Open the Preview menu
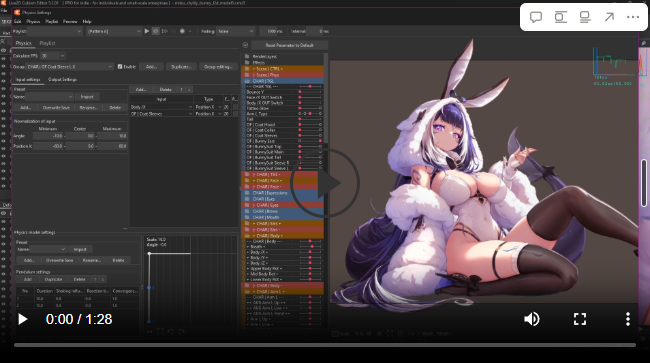This screenshot has width=650, height=363. click(x=70, y=22)
